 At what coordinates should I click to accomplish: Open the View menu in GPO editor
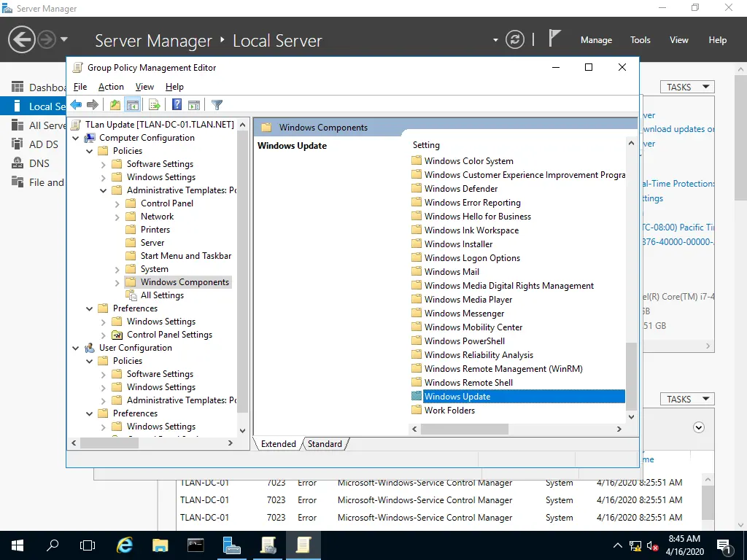(144, 87)
